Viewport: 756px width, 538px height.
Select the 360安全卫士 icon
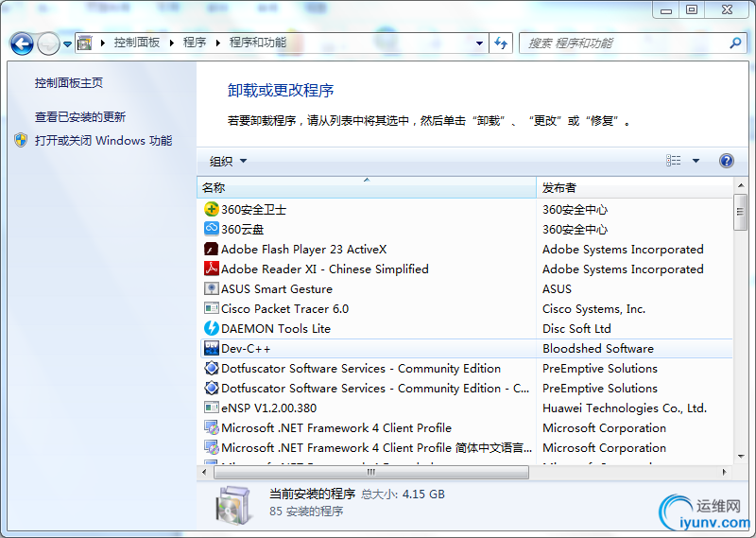point(211,209)
